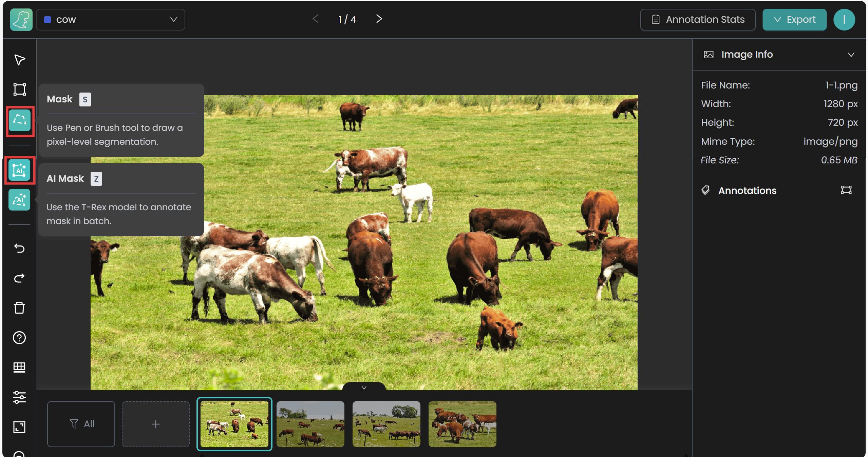Screen dimensions: 868x457
Task: Go to the next image arrow
Action: tap(379, 19)
